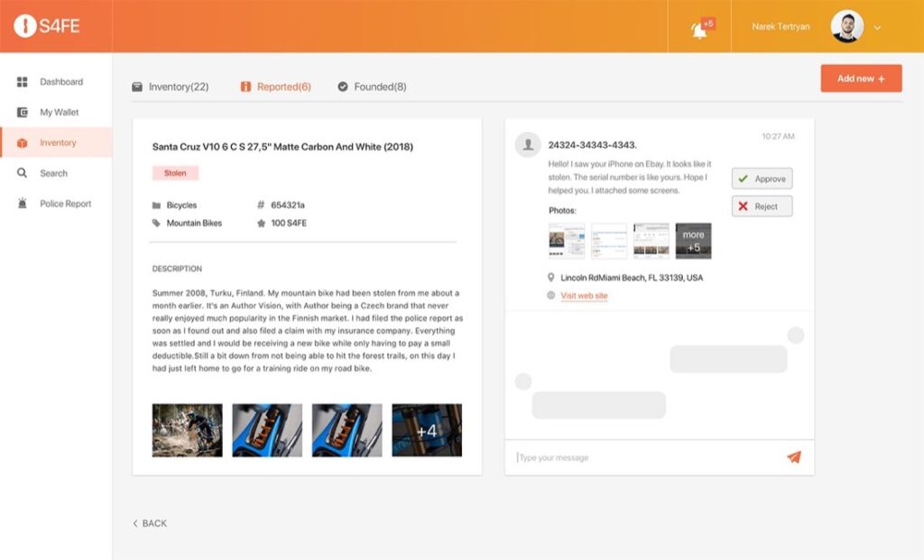The height and width of the screenshot is (560, 924).
Task: Expand the user account dropdown arrow
Action: 877,27
